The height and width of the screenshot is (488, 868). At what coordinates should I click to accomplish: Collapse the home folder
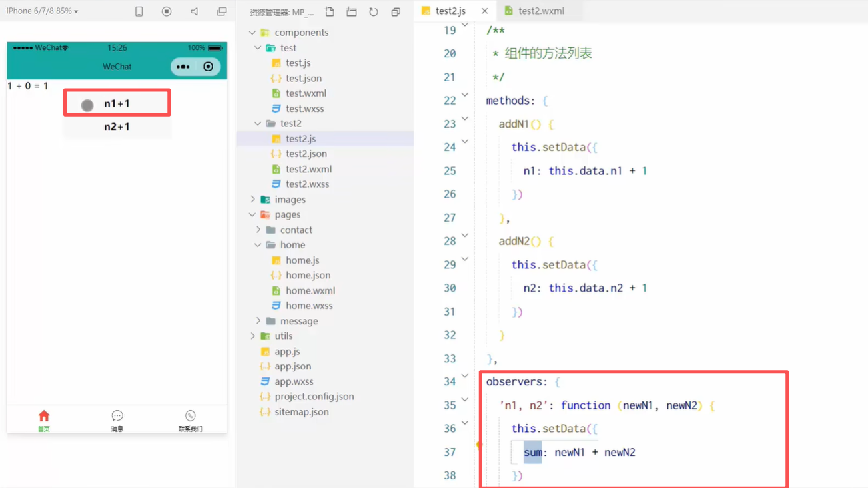pyautogui.click(x=258, y=244)
